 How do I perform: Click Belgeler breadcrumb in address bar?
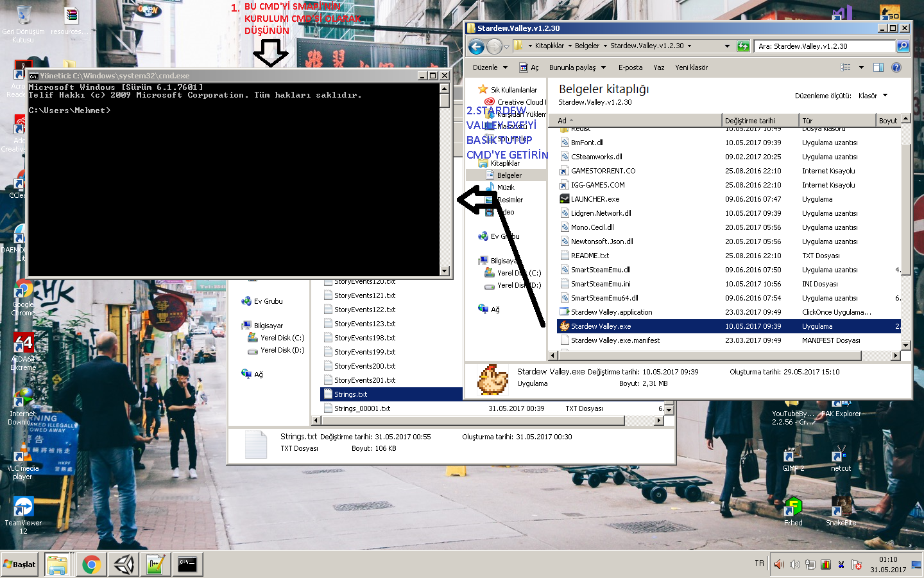586,46
